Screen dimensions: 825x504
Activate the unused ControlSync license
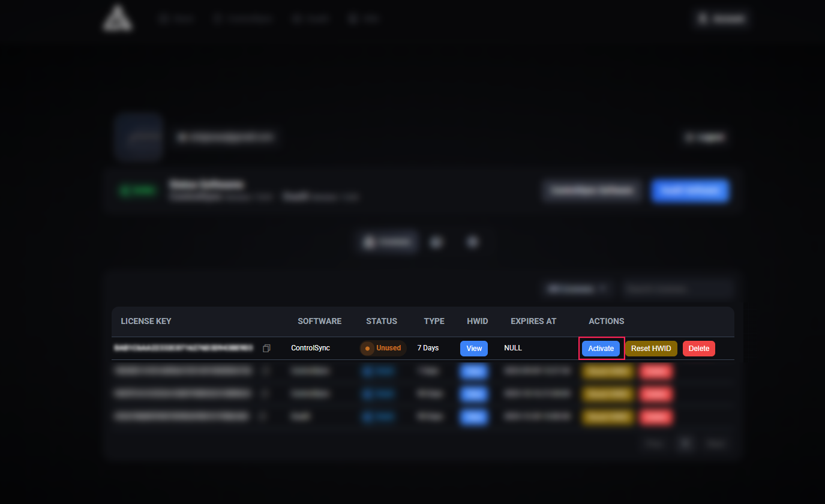point(601,349)
